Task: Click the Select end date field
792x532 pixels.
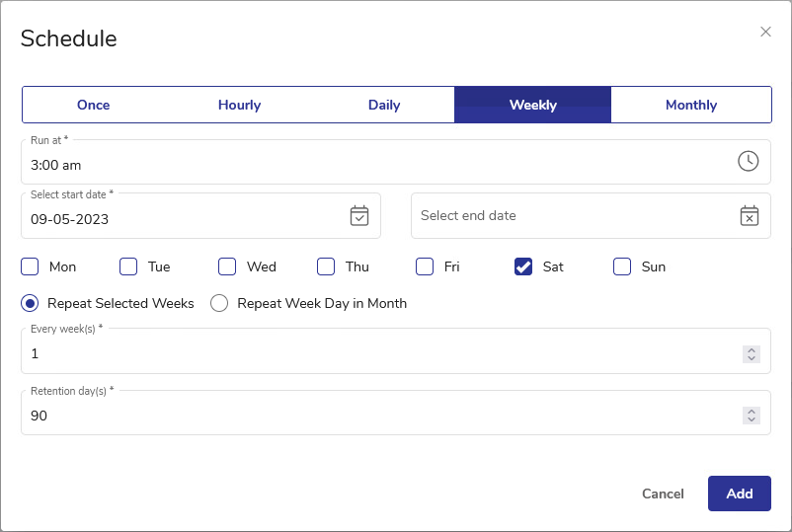Action: (x=573, y=215)
